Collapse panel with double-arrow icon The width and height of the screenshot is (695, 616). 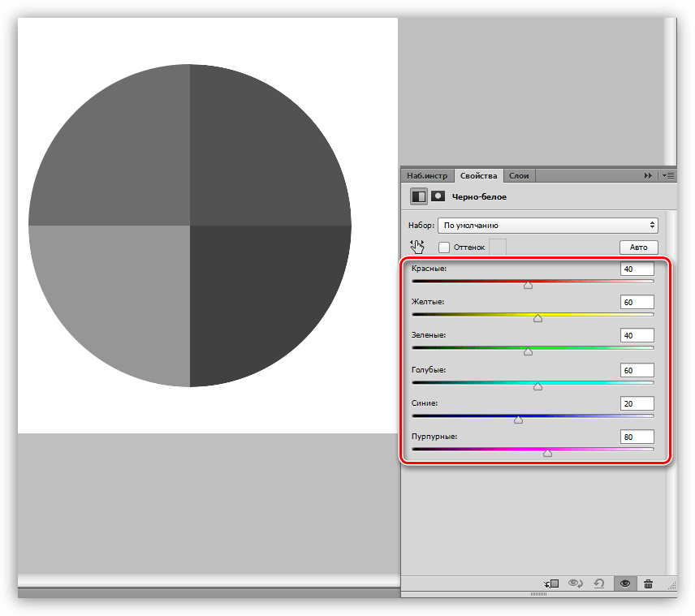click(648, 176)
